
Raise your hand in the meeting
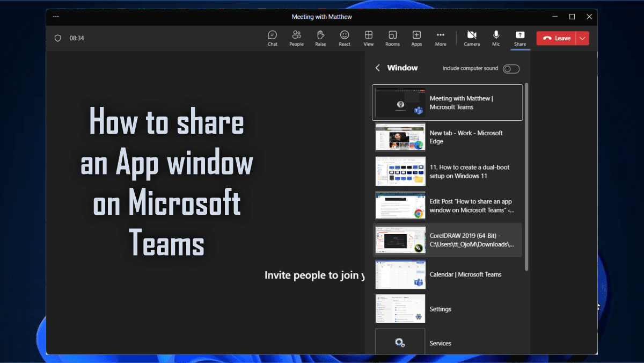click(x=320, y=38)
